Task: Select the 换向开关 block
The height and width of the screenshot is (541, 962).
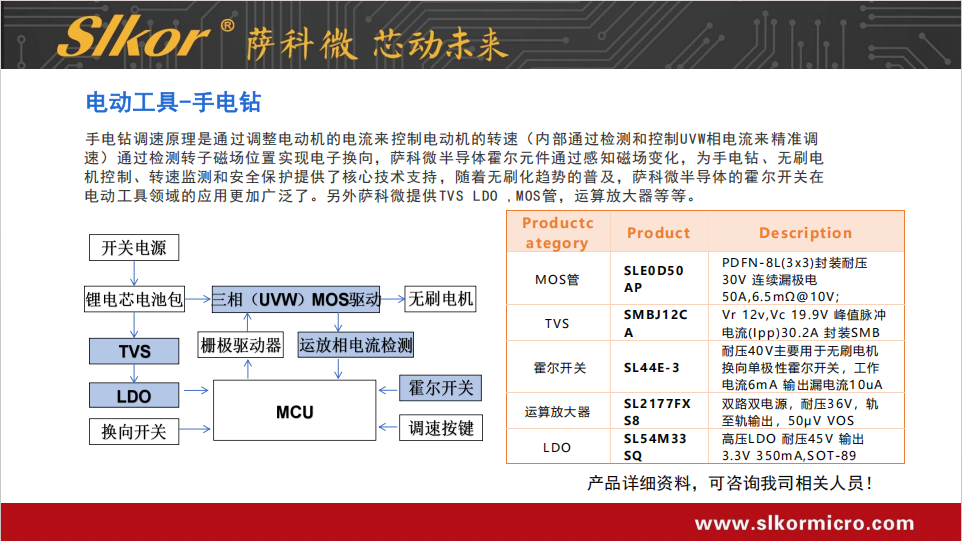Action: pyautogui.click(x=134, y=432)
